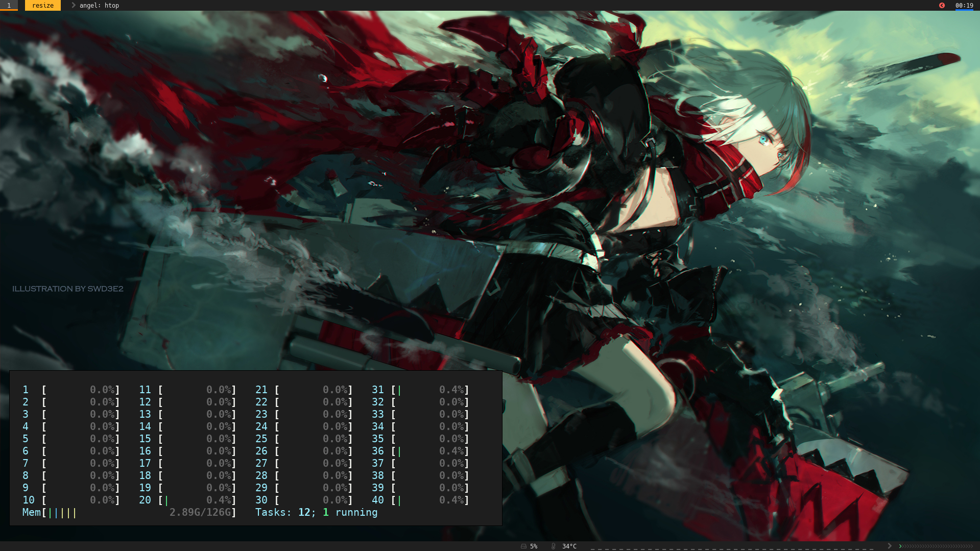Click the Tasks count '12' in htop
Screen dimensions: 980x551
coord(304,513)
